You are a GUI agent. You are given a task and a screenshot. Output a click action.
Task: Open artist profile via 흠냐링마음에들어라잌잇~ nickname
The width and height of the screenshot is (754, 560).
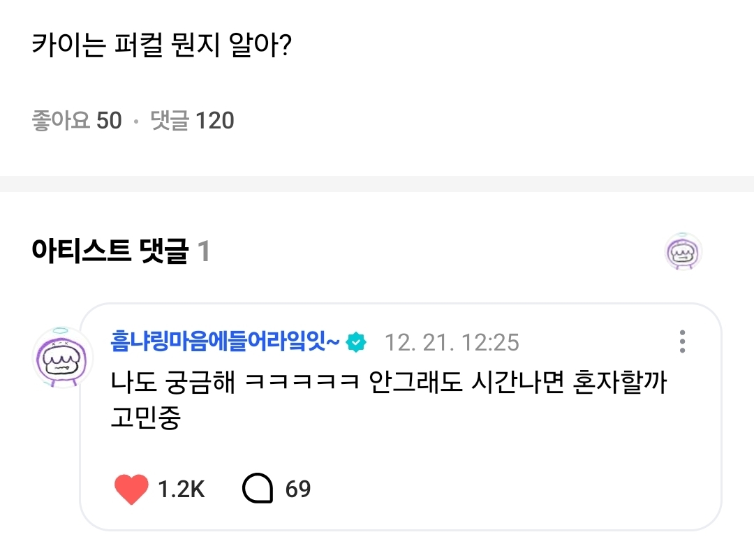coord(225,342)
